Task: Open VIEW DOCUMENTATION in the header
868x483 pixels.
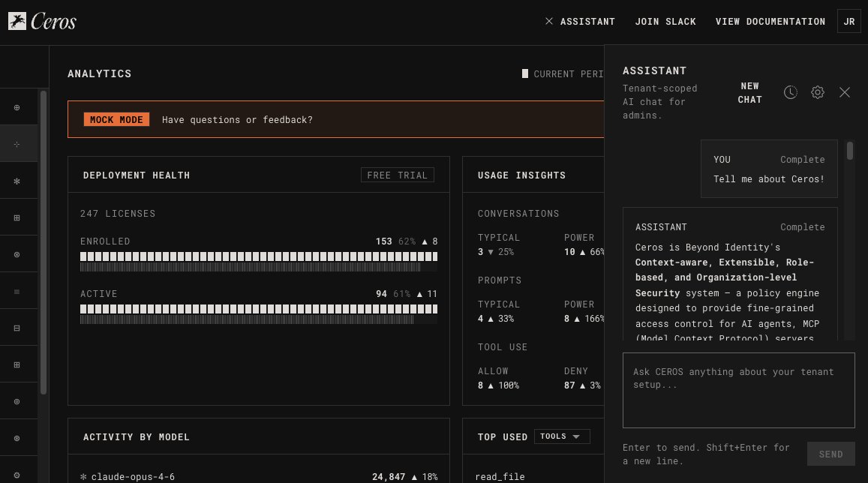Action: [x=770, y=22]
